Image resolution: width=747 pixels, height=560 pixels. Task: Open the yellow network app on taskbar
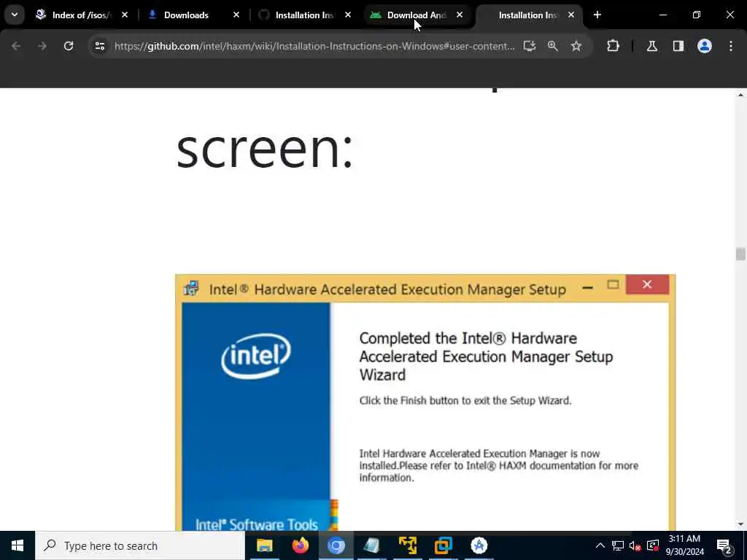(x=407, y=545)
